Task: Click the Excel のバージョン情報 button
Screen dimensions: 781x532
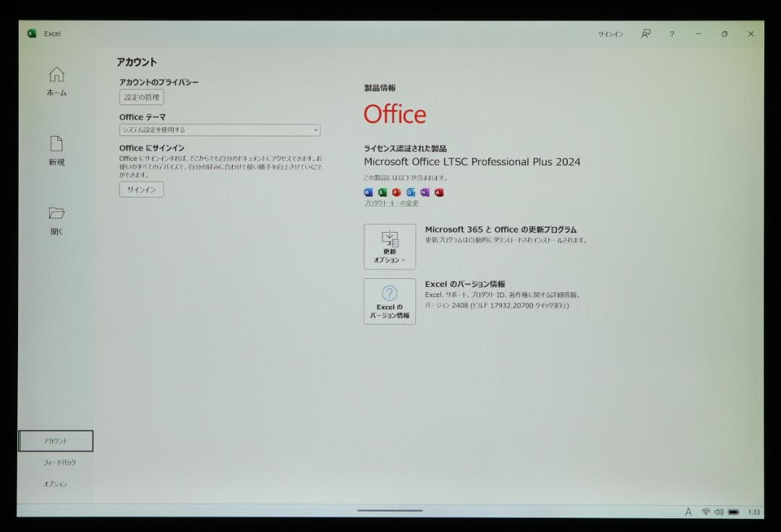Action: tap(390, 301)
